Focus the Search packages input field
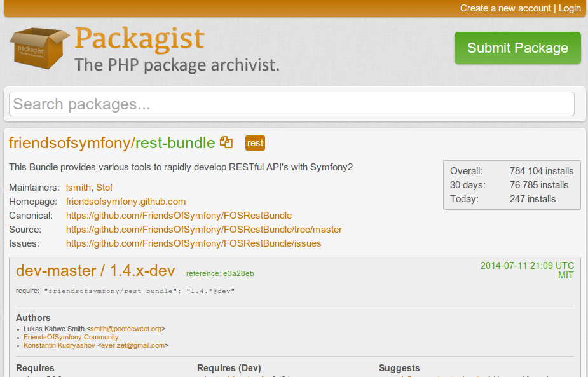588x377 pixels. pos(292,104)
